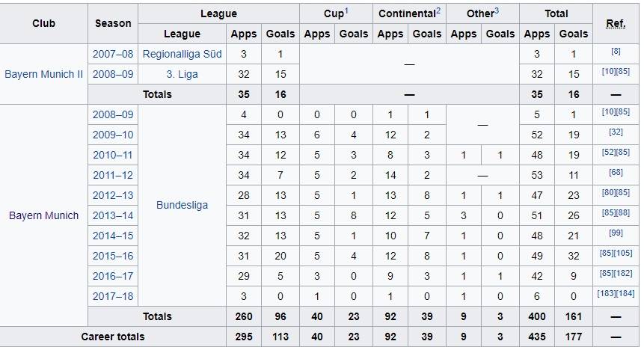Image resolution: width=644 pixels, height=353 pixels.
Task: Open the 2017–18 season link
Action: point(113,296)
